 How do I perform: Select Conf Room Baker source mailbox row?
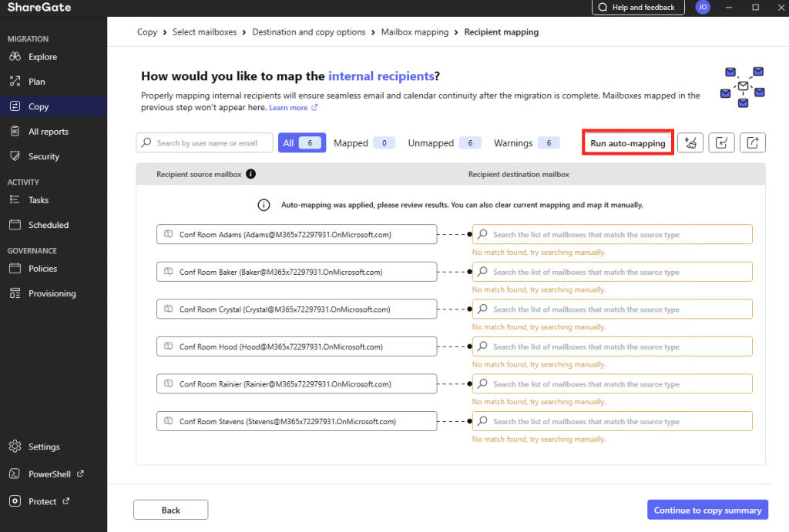(x=297, y=272)
